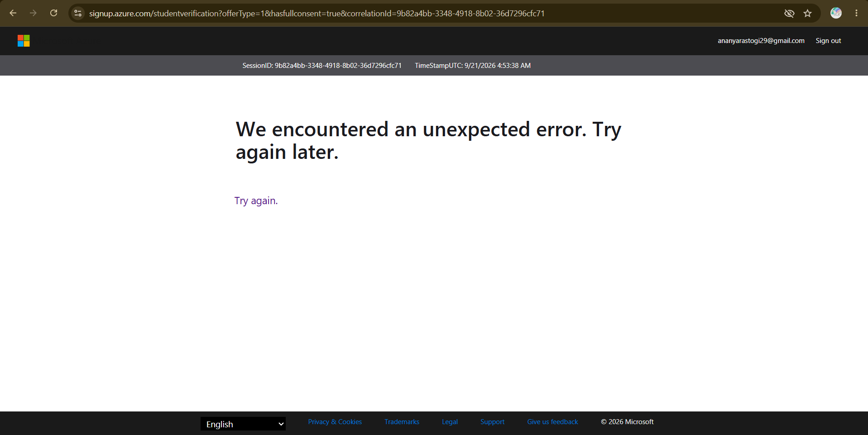Click Give us feedback link
This screenshot has width=868, height=435.
552,422
